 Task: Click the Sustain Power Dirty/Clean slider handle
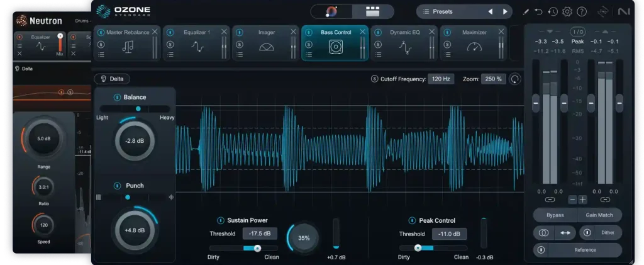257,248
